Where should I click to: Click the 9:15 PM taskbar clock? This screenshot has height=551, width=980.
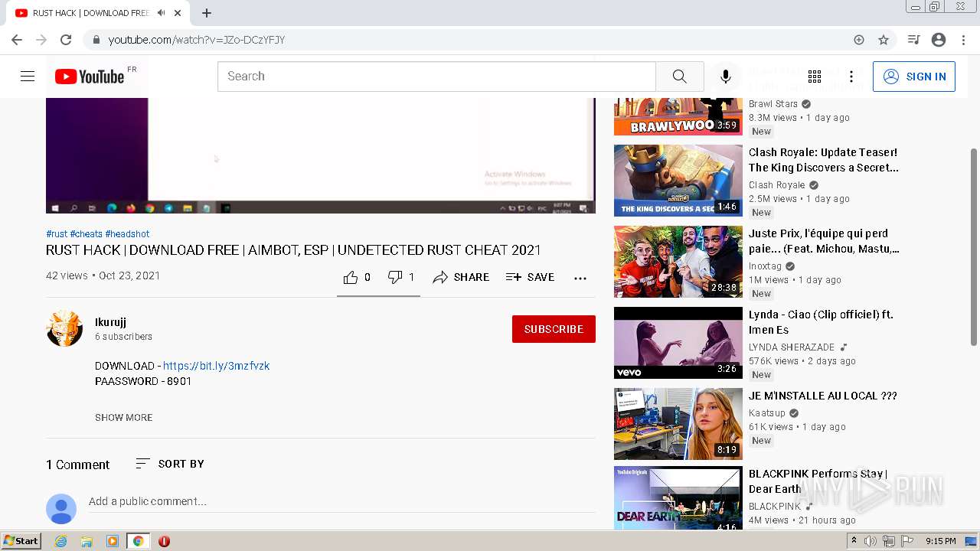940,541
